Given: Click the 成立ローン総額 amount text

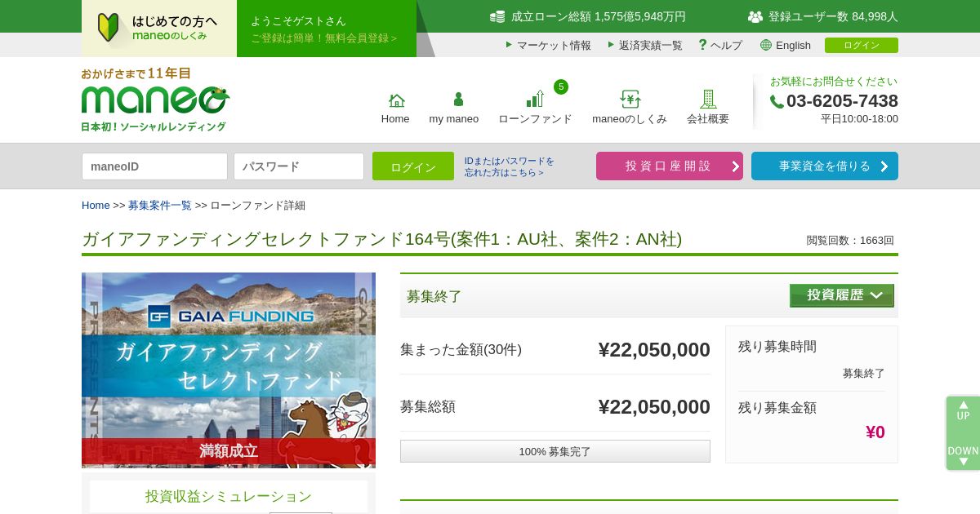Looking at the screenshot, I should (599, 16).
